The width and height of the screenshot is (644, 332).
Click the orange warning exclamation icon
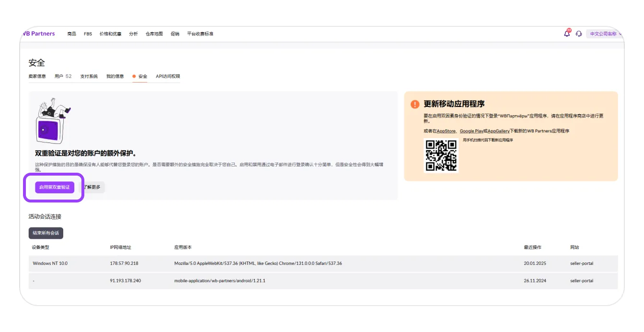pyautogui.click(x=415, y=104)
